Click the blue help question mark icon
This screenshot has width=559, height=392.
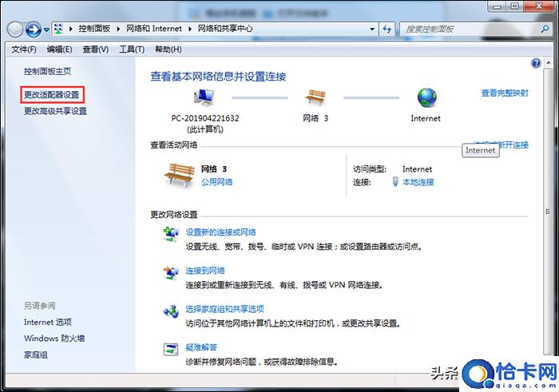[x=536, y=63]
